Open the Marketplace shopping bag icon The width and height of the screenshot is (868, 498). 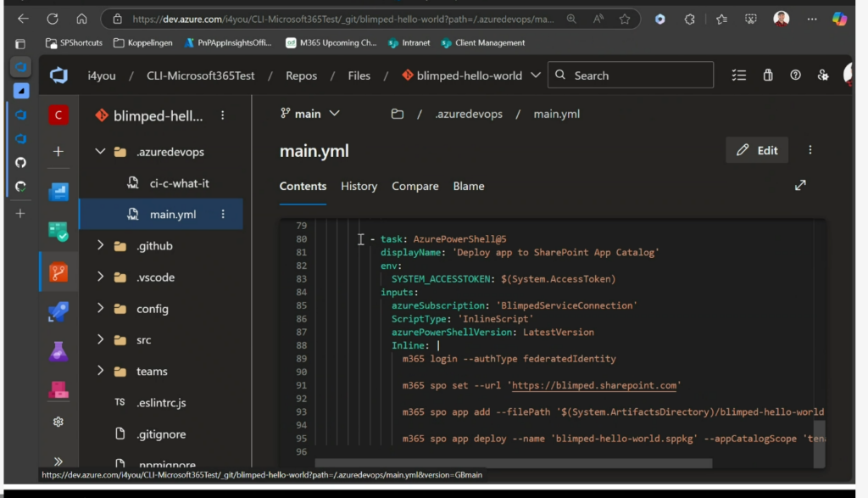coord(768,76)
